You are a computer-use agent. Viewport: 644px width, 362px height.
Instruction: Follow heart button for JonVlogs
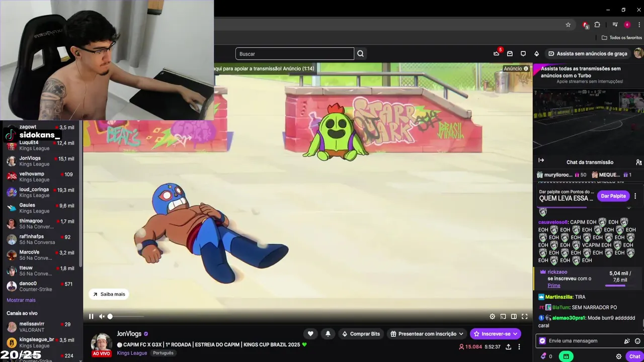click(310, 334)
